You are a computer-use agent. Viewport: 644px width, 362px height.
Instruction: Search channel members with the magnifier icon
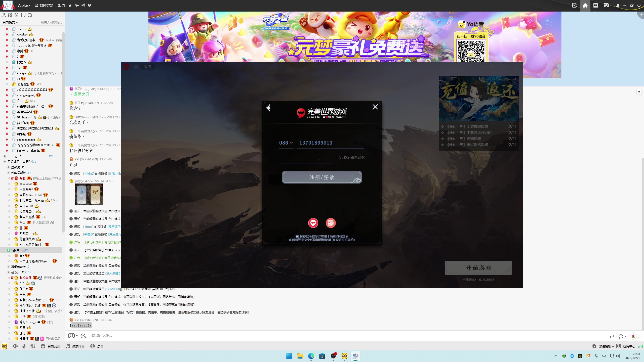[30, 15]
